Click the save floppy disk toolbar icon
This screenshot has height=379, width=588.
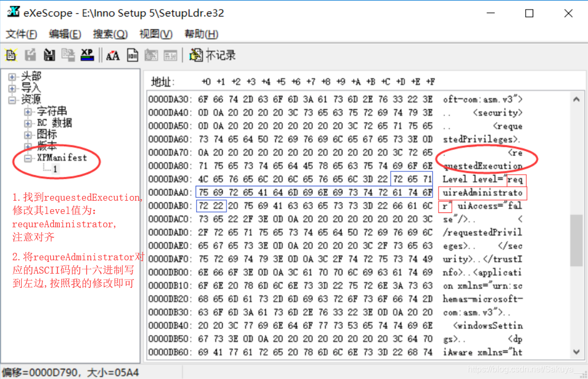pos(49,55)
